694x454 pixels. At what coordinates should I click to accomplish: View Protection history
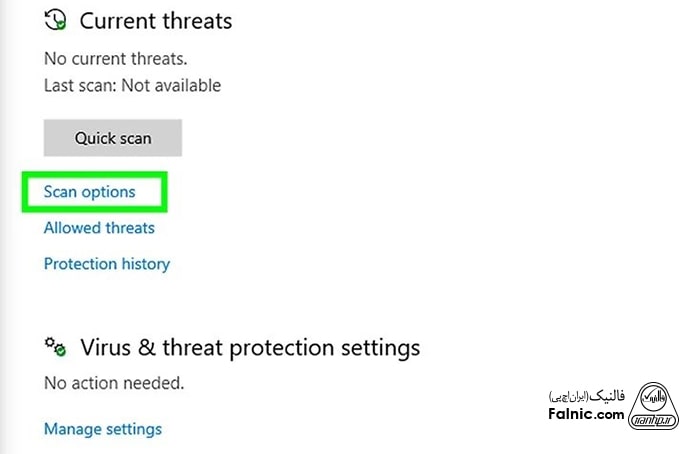107,264
